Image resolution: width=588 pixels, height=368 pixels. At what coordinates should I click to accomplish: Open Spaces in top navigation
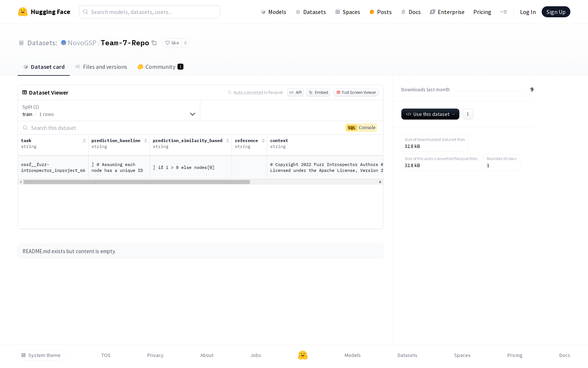348,12
